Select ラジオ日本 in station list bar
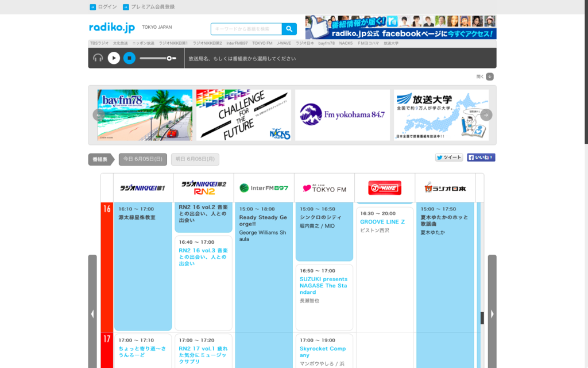This screenshot has height=368, width=588. [304, 43]
